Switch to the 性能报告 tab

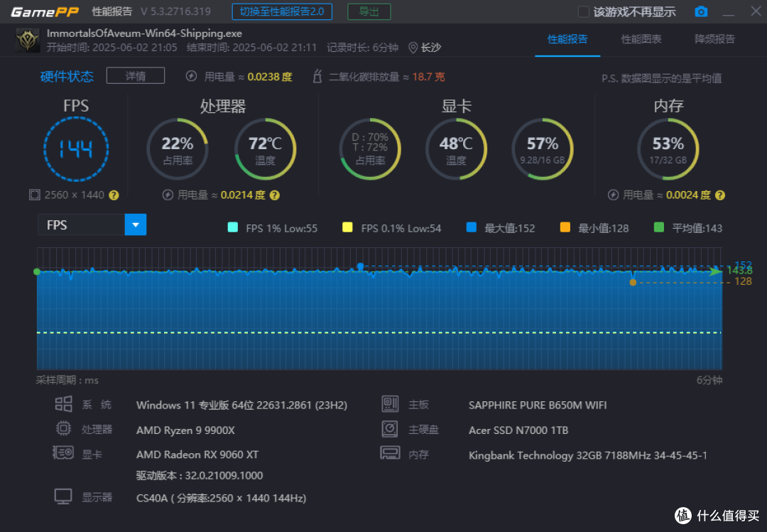(567, 39)
